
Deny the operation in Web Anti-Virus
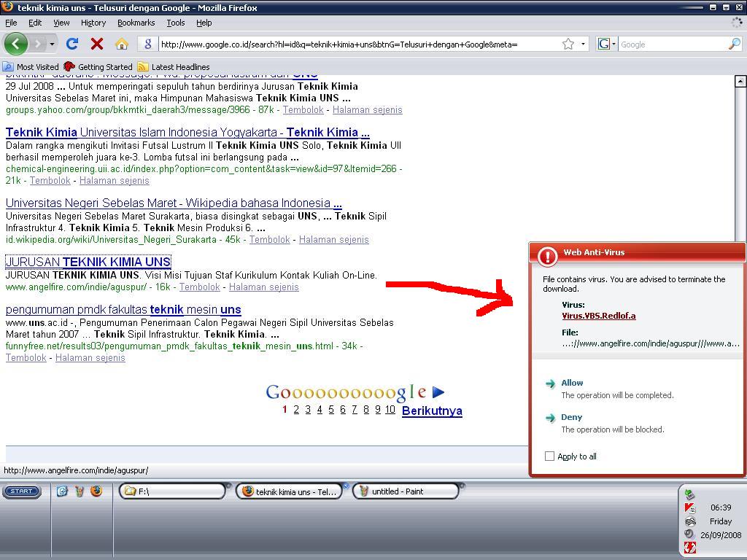point(572,417)
